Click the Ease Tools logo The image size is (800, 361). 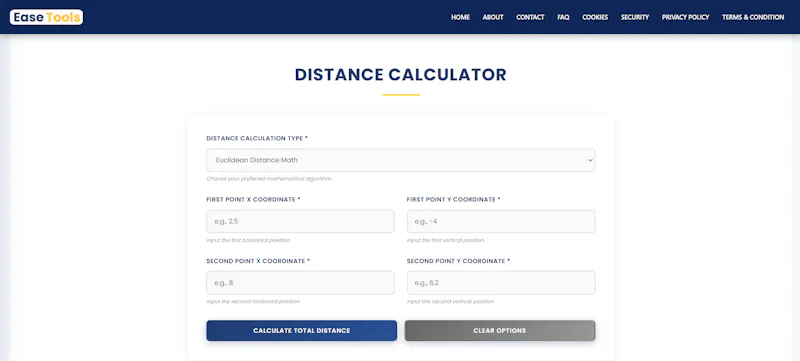click(x=46, y=17)
